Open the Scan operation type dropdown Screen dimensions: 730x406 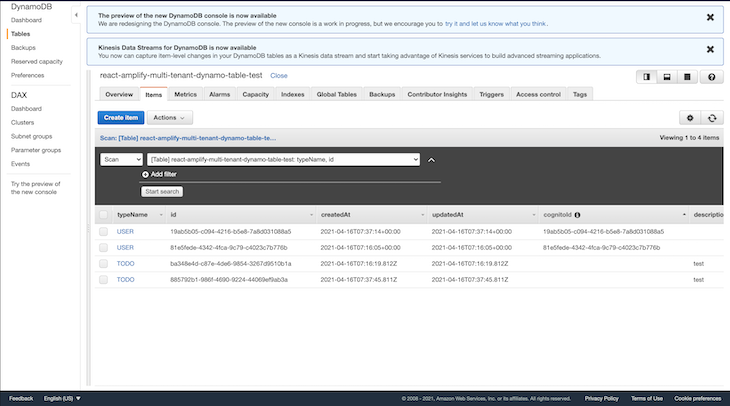120,159
